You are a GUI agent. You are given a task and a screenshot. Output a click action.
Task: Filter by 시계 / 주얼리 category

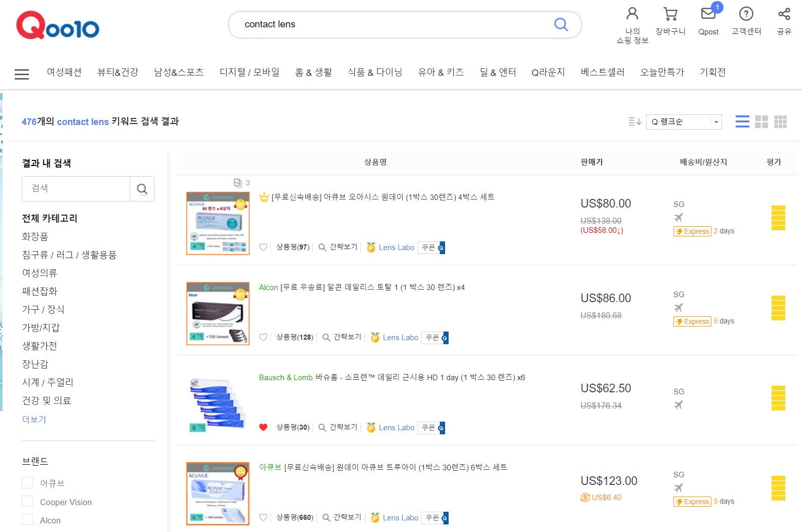[x=48, y=382]
